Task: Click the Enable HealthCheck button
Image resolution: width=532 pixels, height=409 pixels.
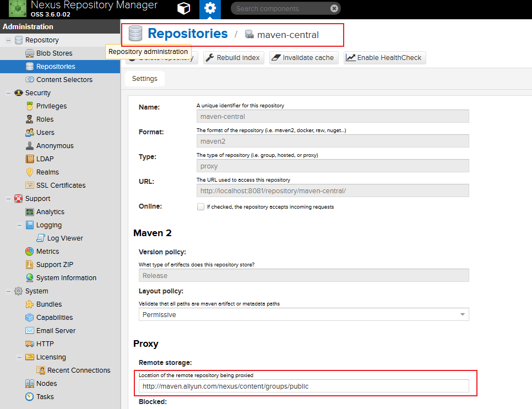Action: click(385, 58)
